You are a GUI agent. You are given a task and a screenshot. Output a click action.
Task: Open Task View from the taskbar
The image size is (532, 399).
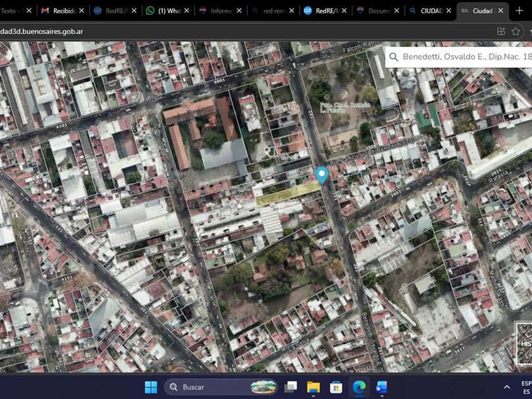[x=291, y=387]
